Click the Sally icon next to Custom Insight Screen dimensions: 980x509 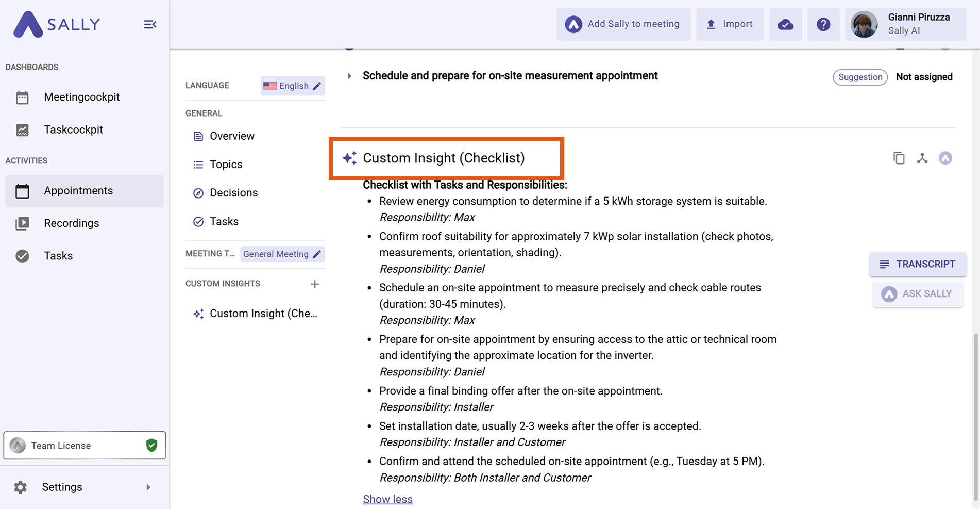(x=945, y=158)
